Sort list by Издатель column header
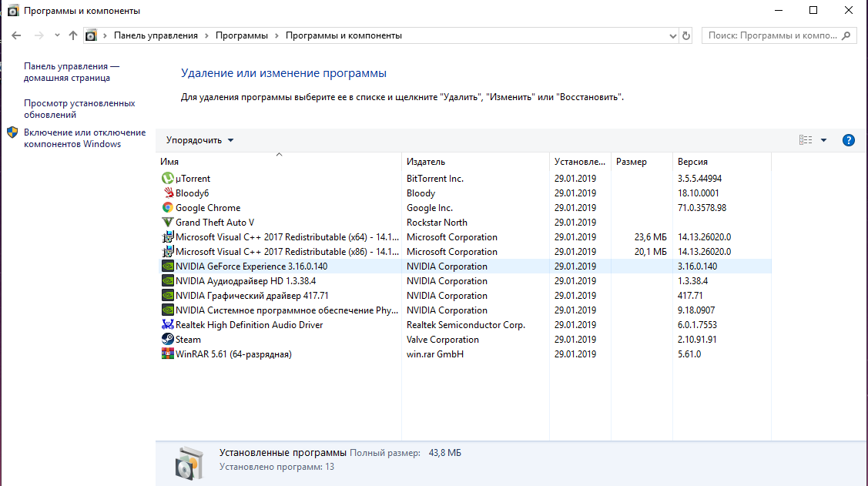Viewport: 868px width, 486px height. [x=475, y=161]
